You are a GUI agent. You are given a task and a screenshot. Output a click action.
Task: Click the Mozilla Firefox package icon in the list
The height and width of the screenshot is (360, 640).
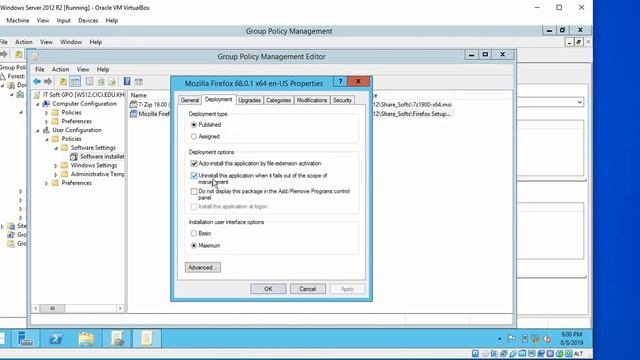133,114
